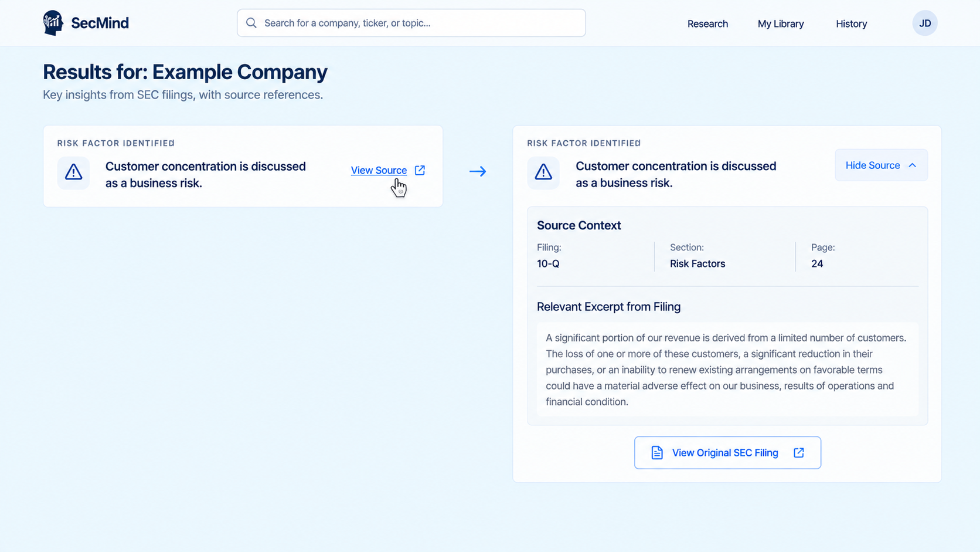This screenshot has width=980, height=552.
Task: Click external-link icon beside View Source
Action: [420, 170]
